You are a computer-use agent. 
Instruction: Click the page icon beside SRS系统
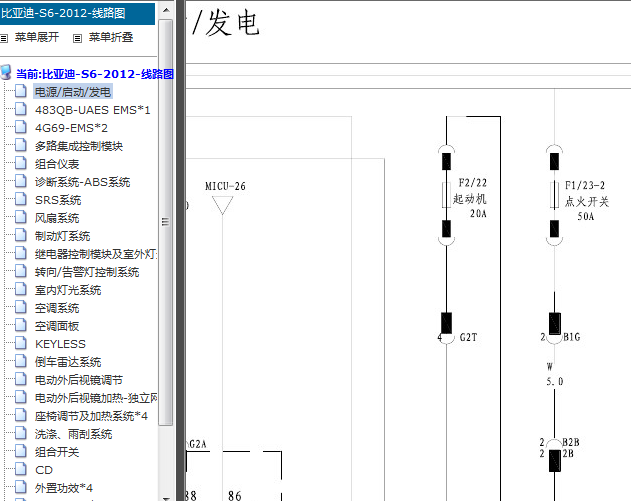coord(21,199)
